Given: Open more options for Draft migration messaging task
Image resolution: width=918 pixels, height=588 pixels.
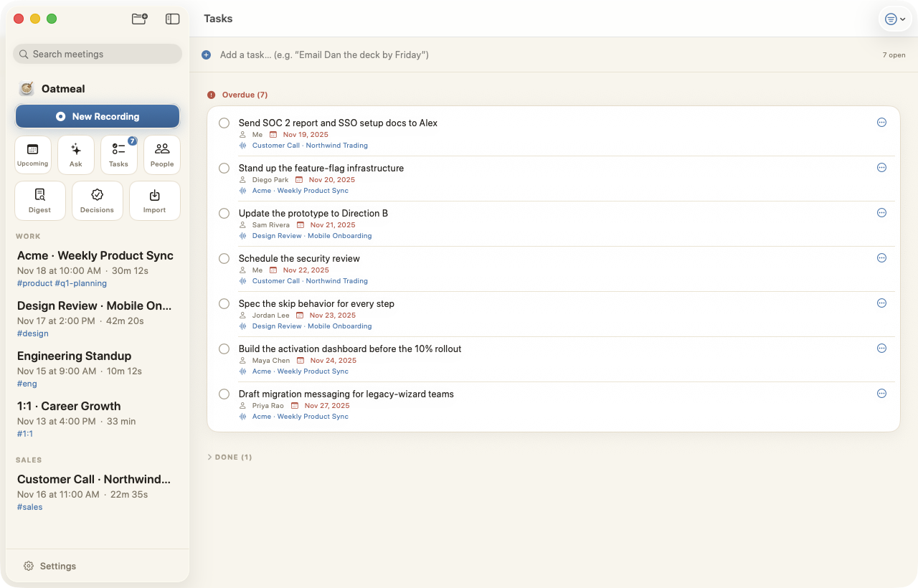Looking at the screenshot, I should (882, 394).
